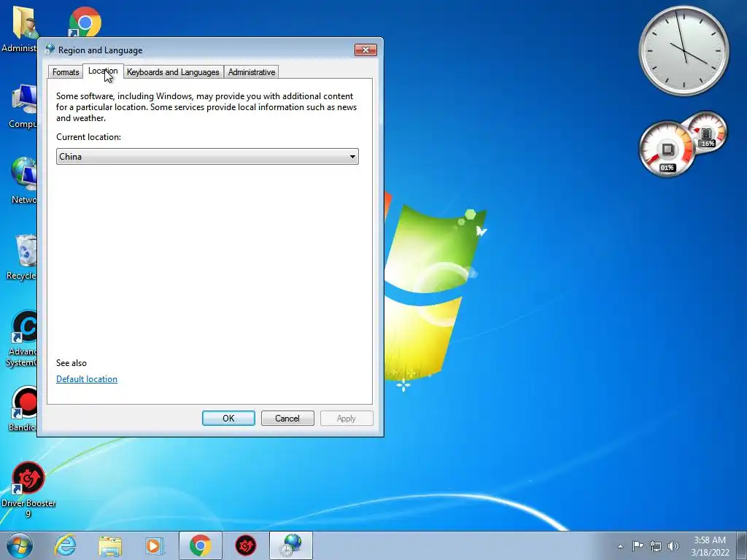Select the Location tab

coord(103,71)
